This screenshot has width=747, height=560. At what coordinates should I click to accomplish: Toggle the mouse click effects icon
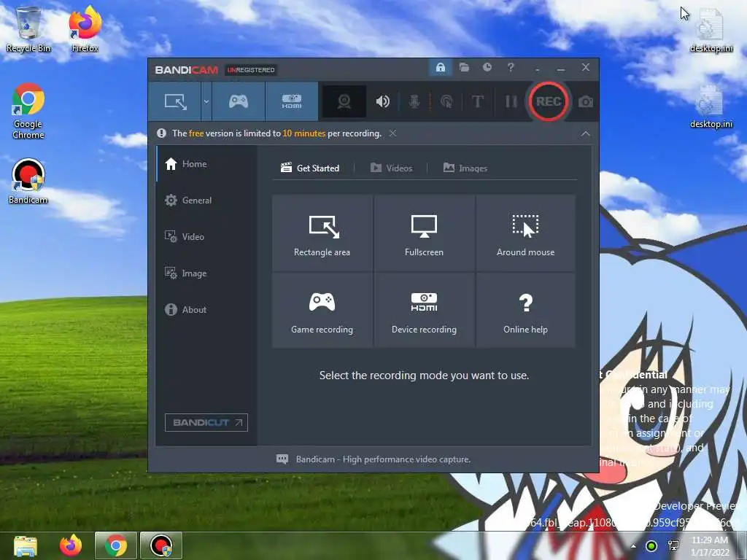coord(446,101)
